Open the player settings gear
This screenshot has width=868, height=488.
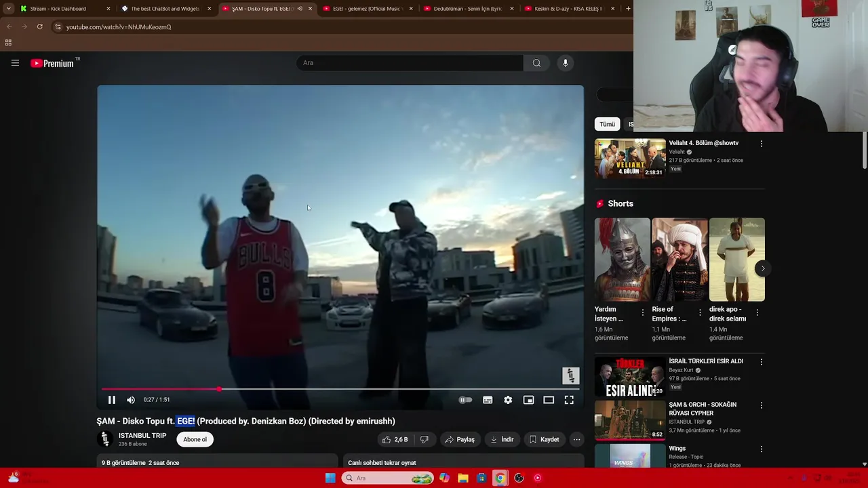pyautogui.click(x=508, y=400)
